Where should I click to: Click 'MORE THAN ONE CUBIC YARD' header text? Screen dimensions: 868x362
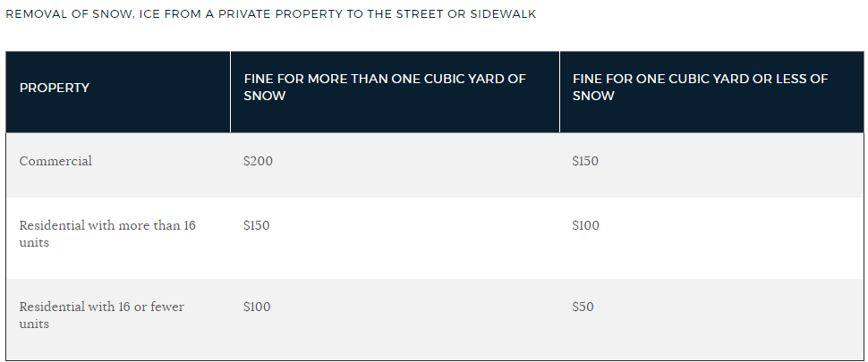tap(406, 79)
